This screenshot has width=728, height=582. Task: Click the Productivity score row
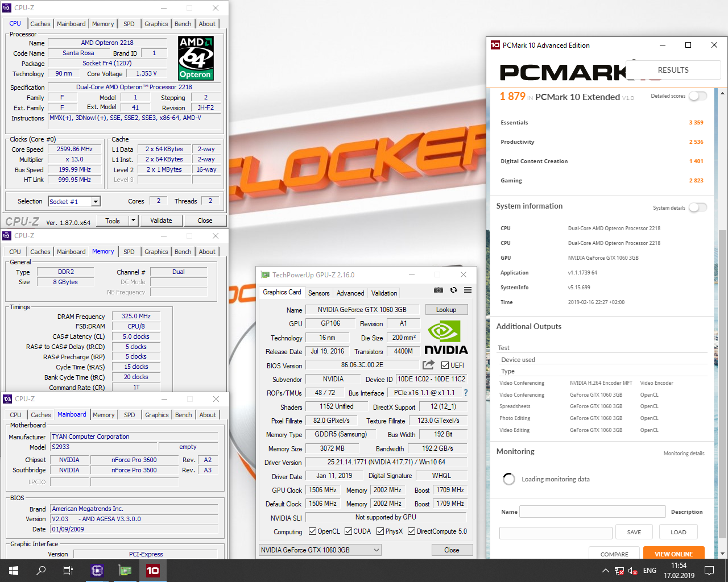(602, 142)
